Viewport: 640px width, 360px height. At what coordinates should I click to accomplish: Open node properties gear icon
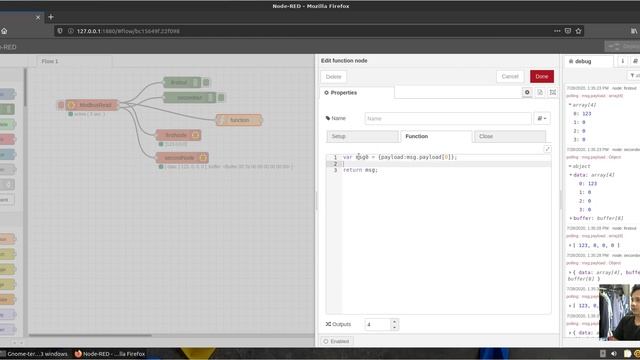(527, 93)
